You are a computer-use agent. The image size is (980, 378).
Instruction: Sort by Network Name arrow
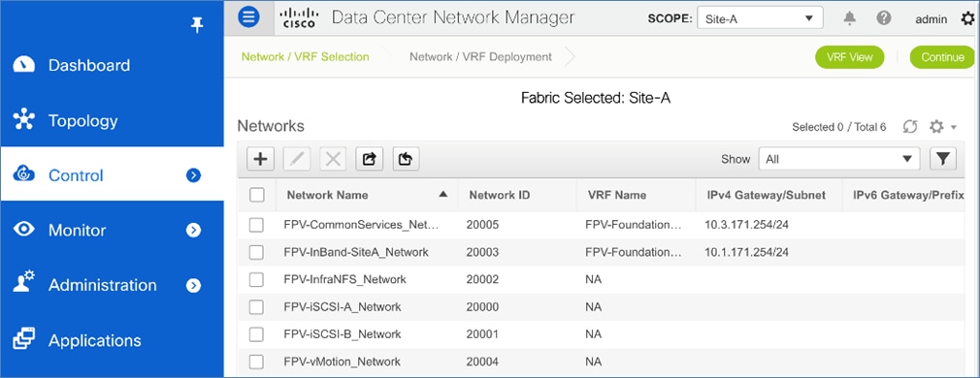(443, 194)
